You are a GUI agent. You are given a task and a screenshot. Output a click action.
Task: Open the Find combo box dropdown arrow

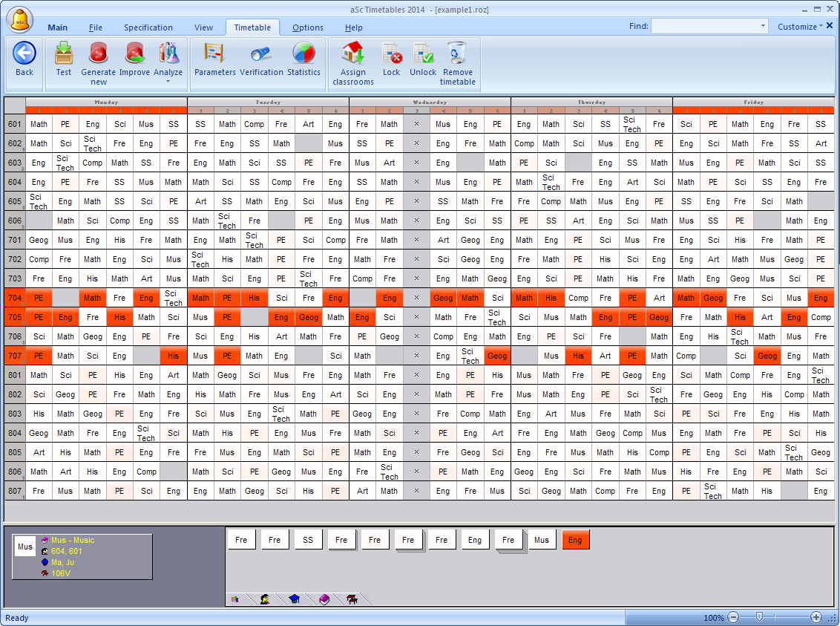[x=763, y=27]
